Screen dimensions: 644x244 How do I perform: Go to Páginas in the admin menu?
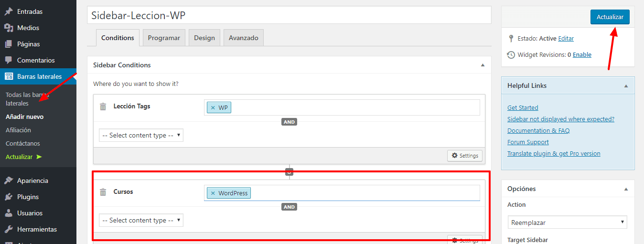[x=38, y=44]
